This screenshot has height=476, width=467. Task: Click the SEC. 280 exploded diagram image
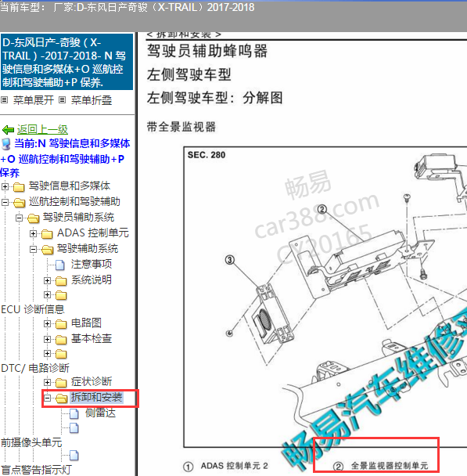325,297
